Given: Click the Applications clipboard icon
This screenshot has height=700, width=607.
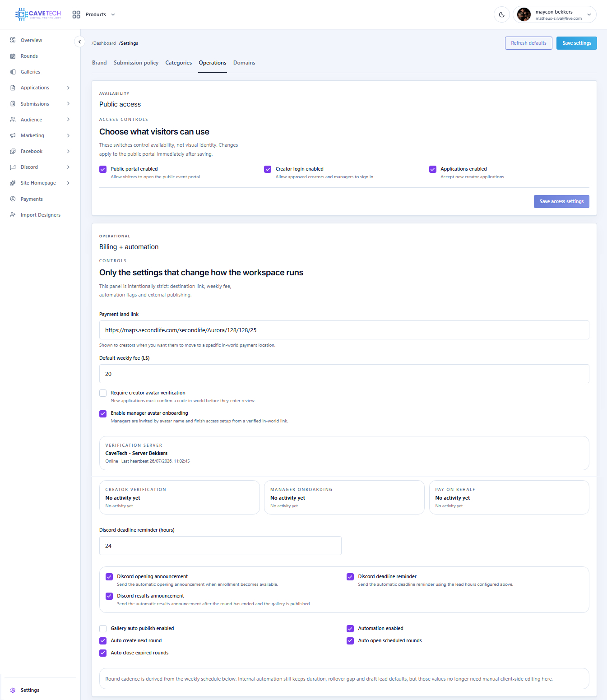Looking at the screenshot, I should coord(13,88).
